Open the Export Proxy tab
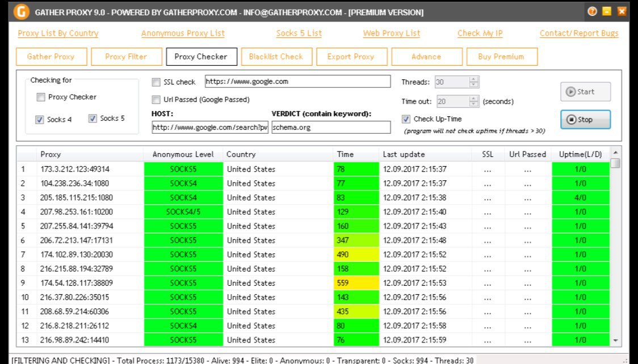 point(350,57)
